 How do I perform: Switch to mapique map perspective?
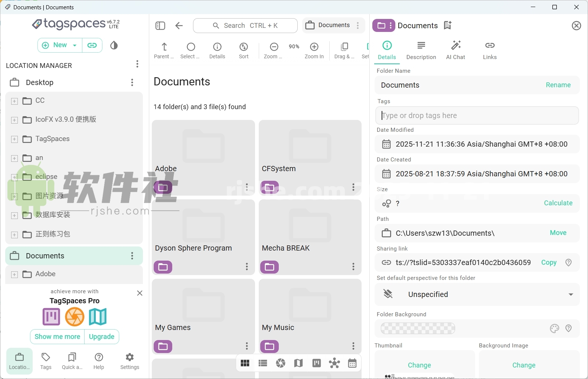coord(298,363)
